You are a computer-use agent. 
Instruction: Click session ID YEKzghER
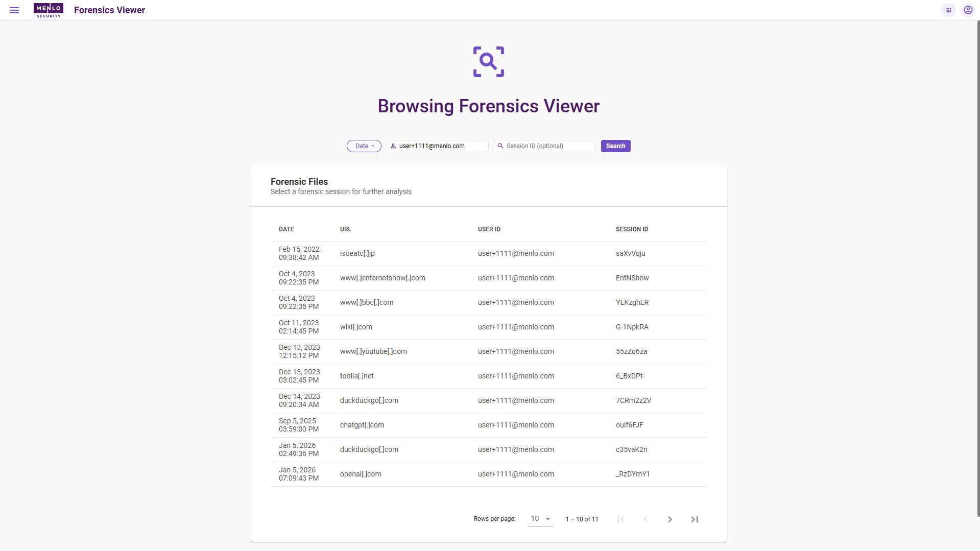click(x=632, y=303)
